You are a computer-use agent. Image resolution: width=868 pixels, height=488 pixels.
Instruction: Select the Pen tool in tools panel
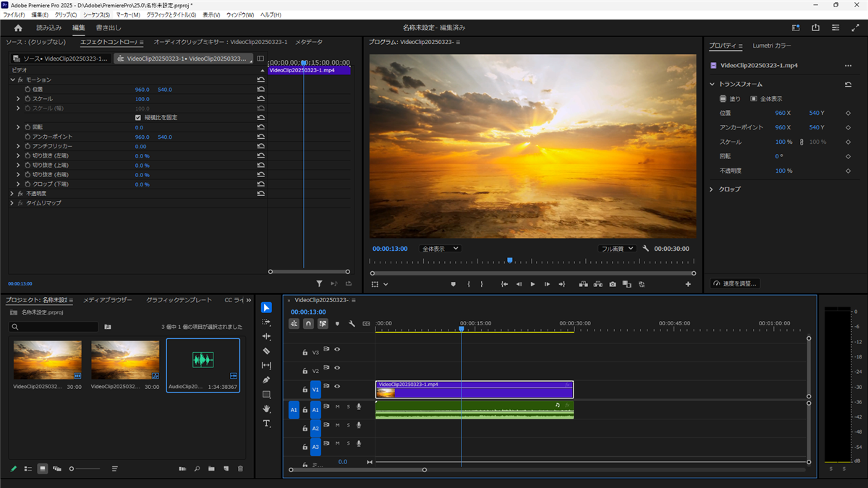coord(266,380)
